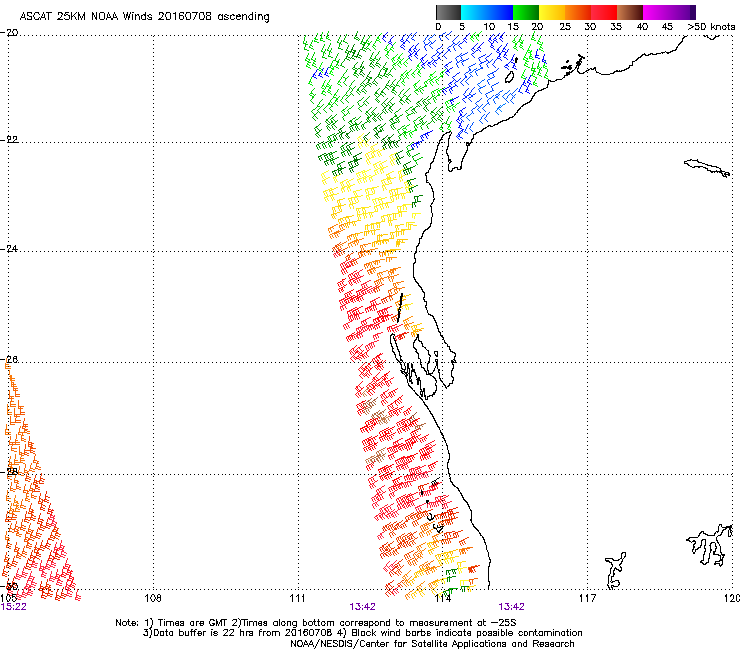Image resolution: width=740 pixels, height=650 pixels.
Task: Click "NOAA/NESDIS/Center for Satellite Applications and Research" credit
Action: pyautogui.click(x=432, y=644)
